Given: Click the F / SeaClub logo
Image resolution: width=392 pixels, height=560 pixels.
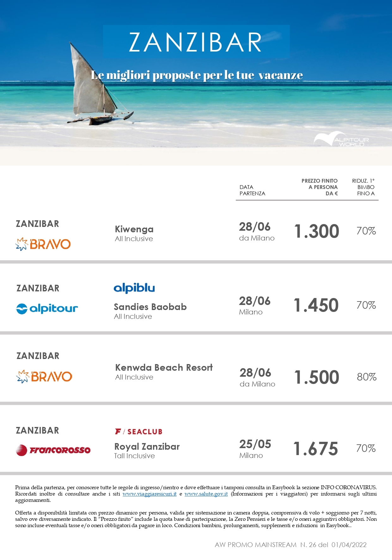Looking at the screenshot, I should click(x=138, y=431).
